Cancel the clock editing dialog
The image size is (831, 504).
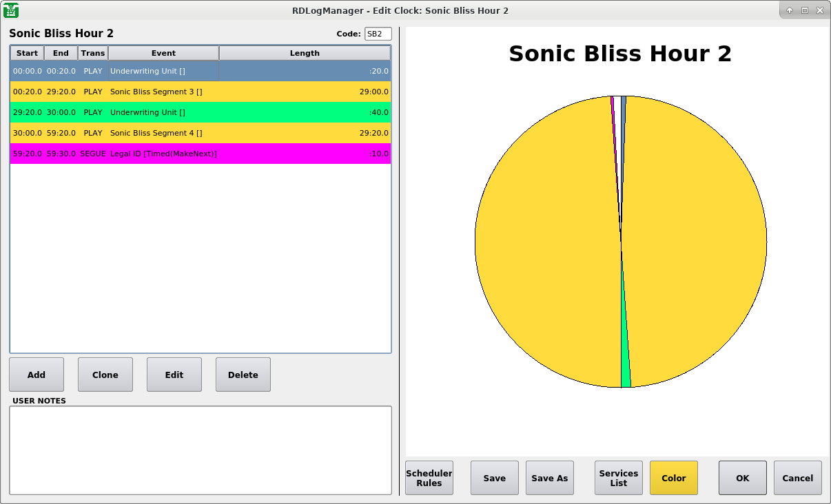point(797,478)
